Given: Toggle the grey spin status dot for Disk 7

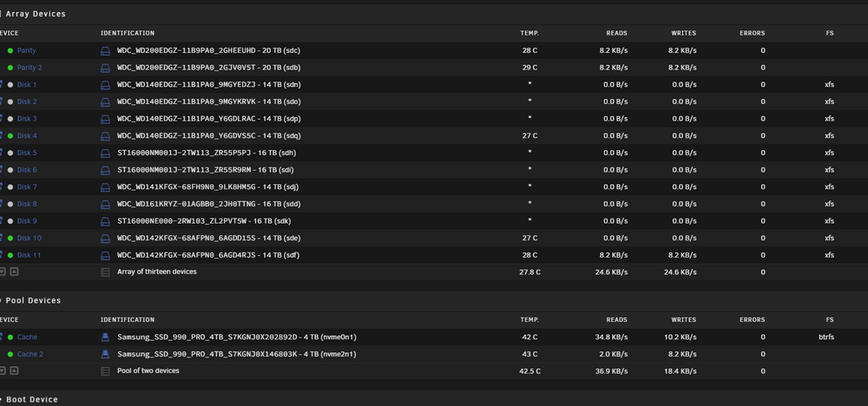Looking at the screenshot, I should 10,187.
